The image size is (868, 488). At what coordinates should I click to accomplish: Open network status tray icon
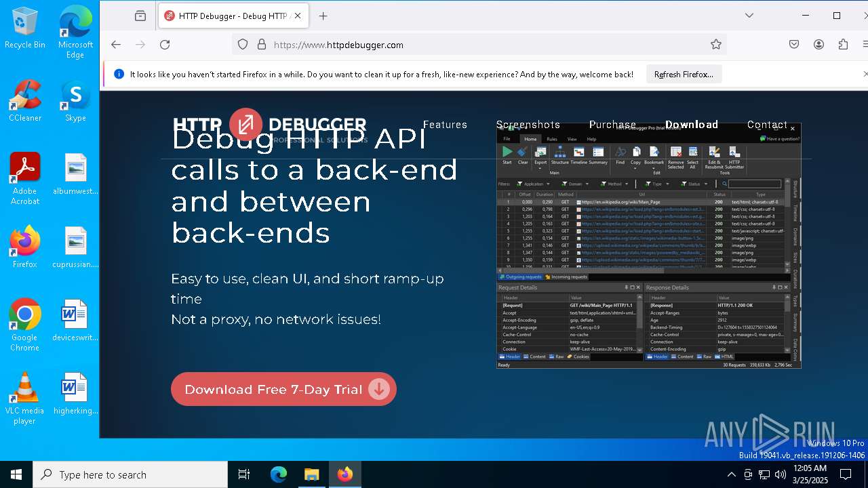point(764,474)
